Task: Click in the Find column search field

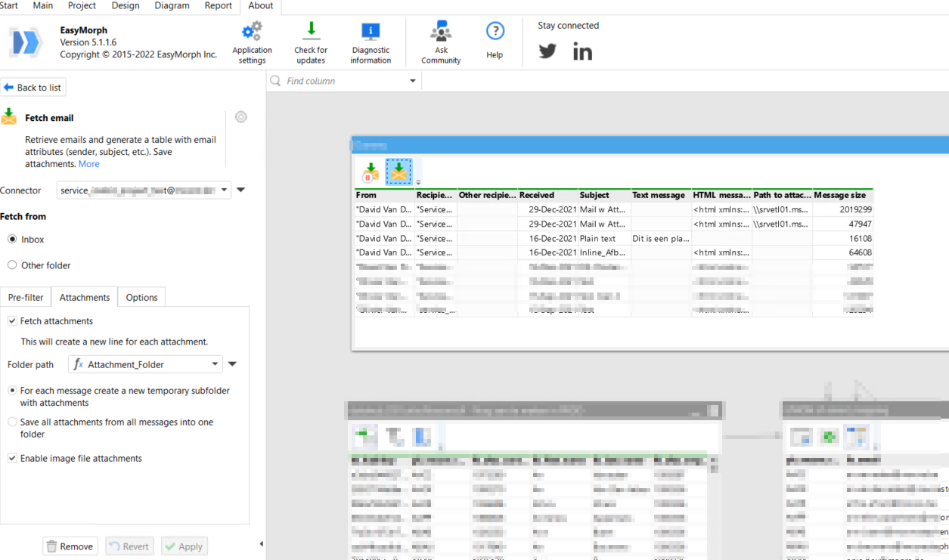Action: [x=344, y=81]
